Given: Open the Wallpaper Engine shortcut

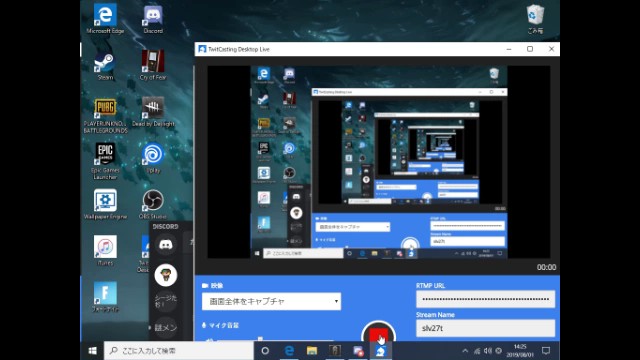Looking at the screenshot, I should (105, 204).
